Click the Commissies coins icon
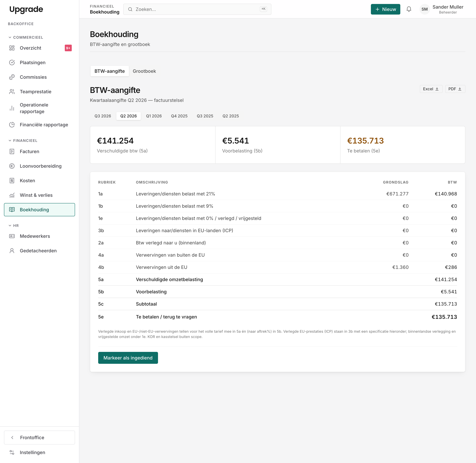 pyautogui.click(x=12, y=77)
